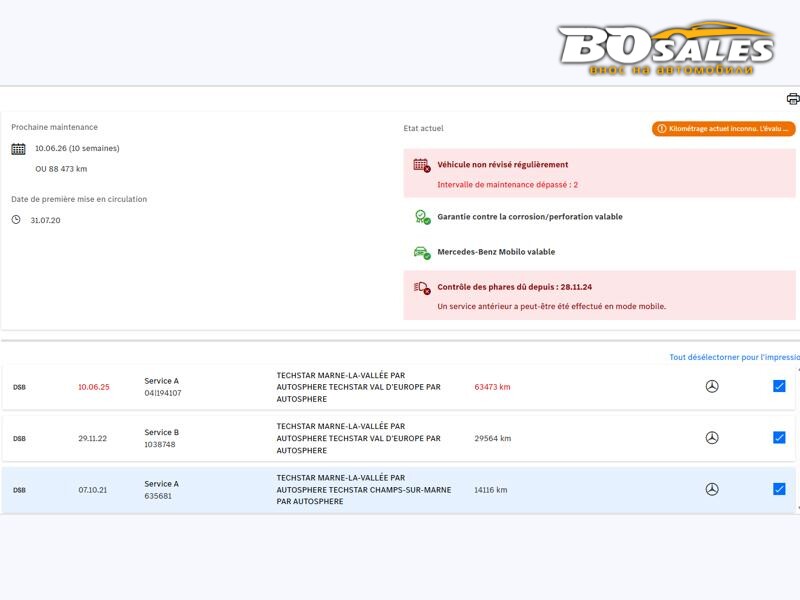Click the 'Tout désélectionner pour l'impression' link

(734, 357)
